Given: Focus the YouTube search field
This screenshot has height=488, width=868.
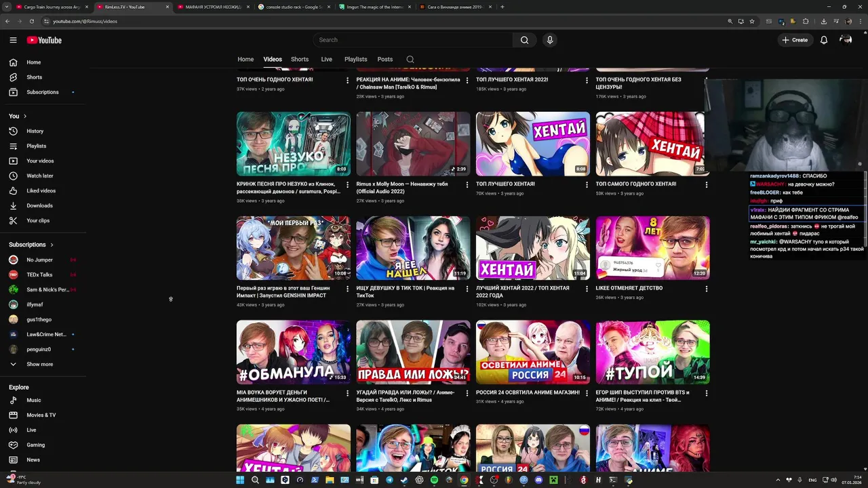Looking at the screenshot, I should 413,40.
